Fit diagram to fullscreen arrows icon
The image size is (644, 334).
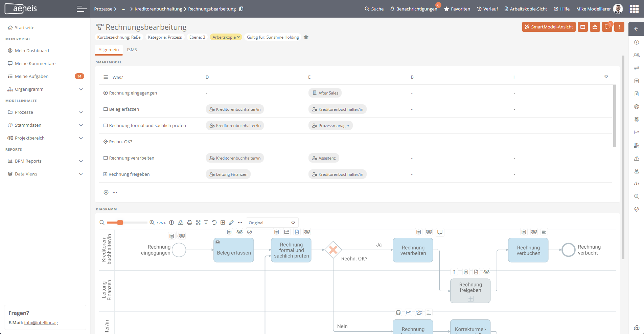pyautogui.click(x=198, y=223)
